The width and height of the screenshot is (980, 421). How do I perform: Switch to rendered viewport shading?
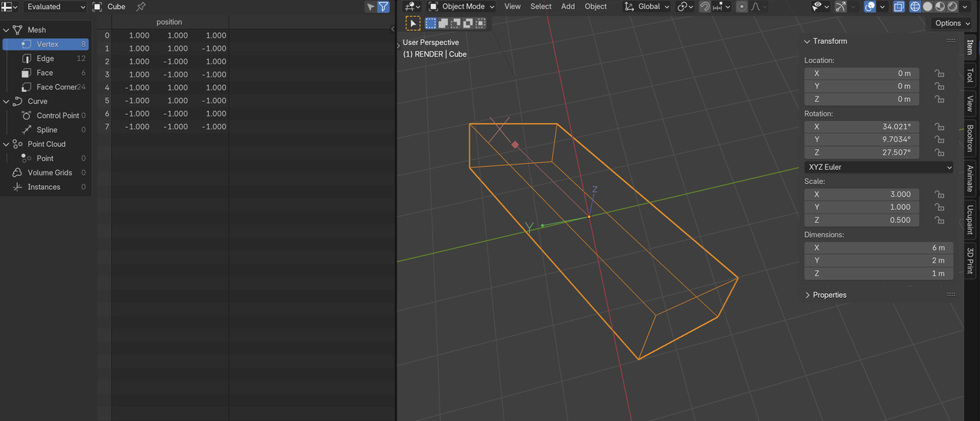[952, 7]
